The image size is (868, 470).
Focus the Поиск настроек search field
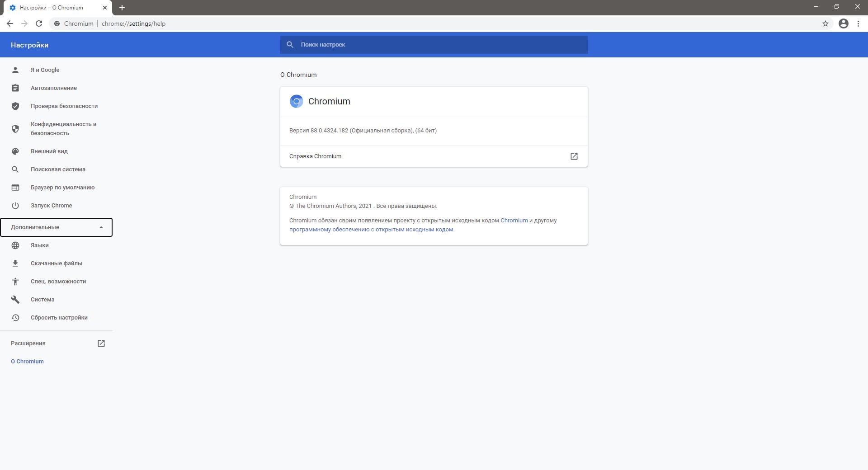tap(434, 45)
